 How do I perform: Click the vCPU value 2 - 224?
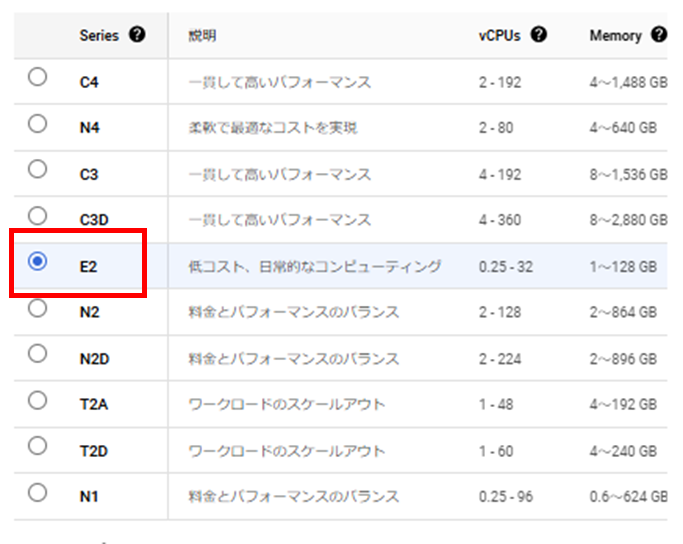[500, 359]
